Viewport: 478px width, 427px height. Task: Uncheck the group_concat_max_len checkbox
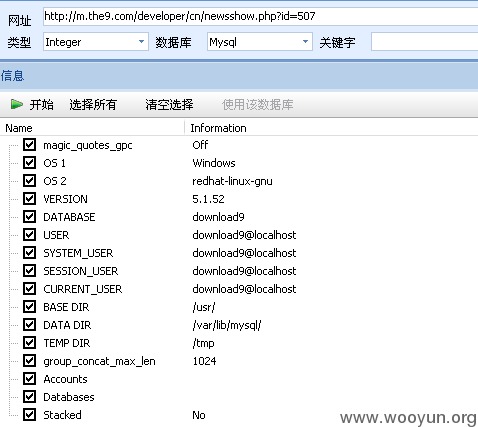(29, 361)
